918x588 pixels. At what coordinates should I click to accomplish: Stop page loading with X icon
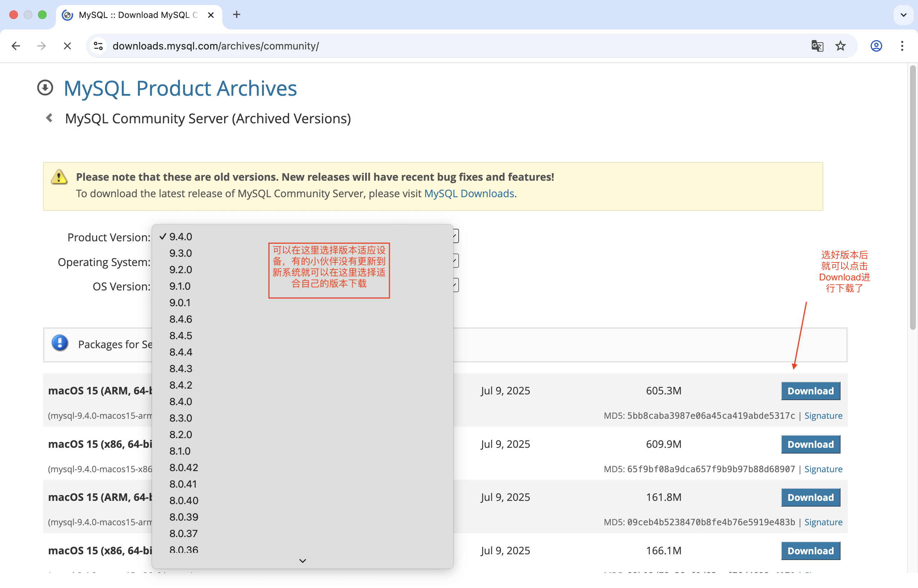click(67, 46)
